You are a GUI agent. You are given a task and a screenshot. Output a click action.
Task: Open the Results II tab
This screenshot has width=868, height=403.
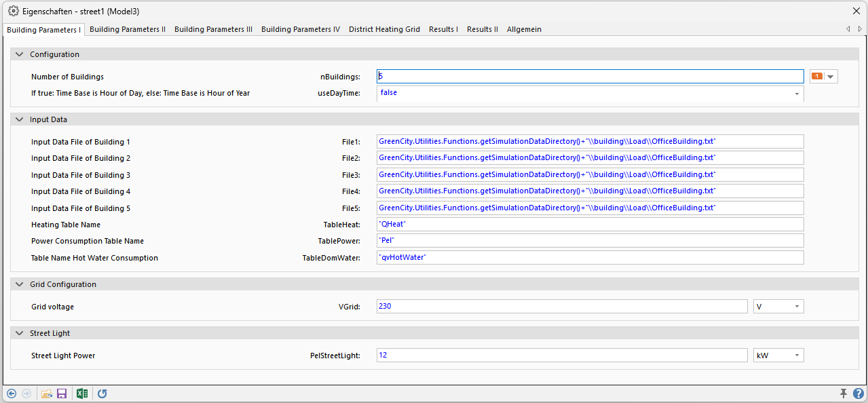click(483, 29)
